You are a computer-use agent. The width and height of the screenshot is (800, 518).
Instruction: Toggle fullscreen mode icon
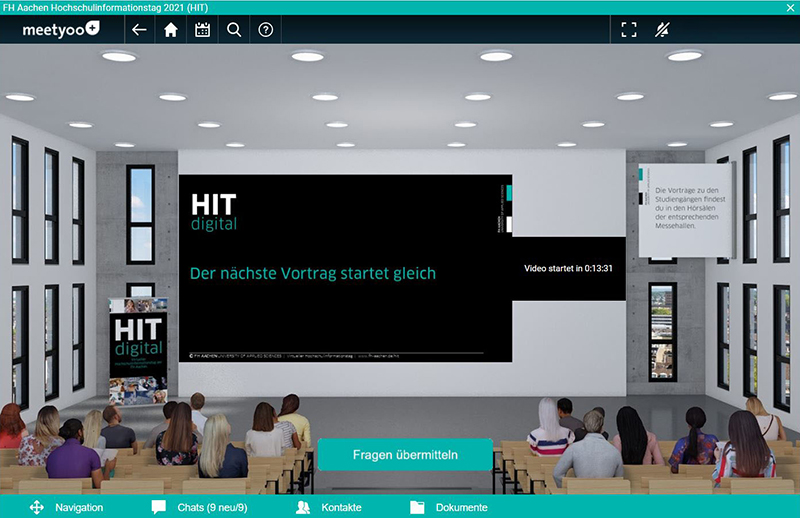(x=629, y=30)
